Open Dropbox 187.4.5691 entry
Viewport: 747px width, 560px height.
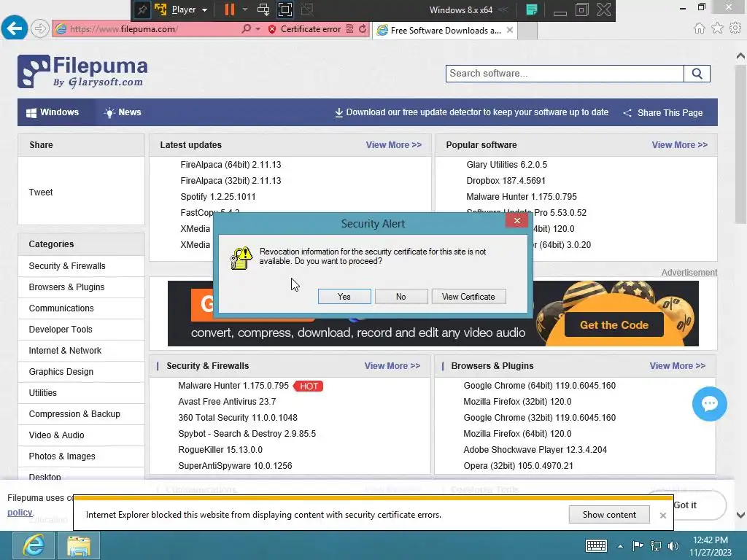click(x=506, y=181)
